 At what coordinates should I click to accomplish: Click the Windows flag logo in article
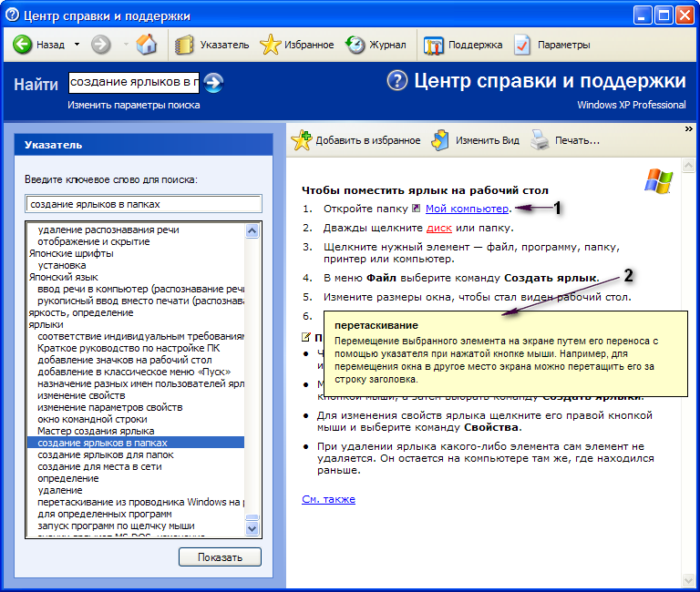point(658,180)
